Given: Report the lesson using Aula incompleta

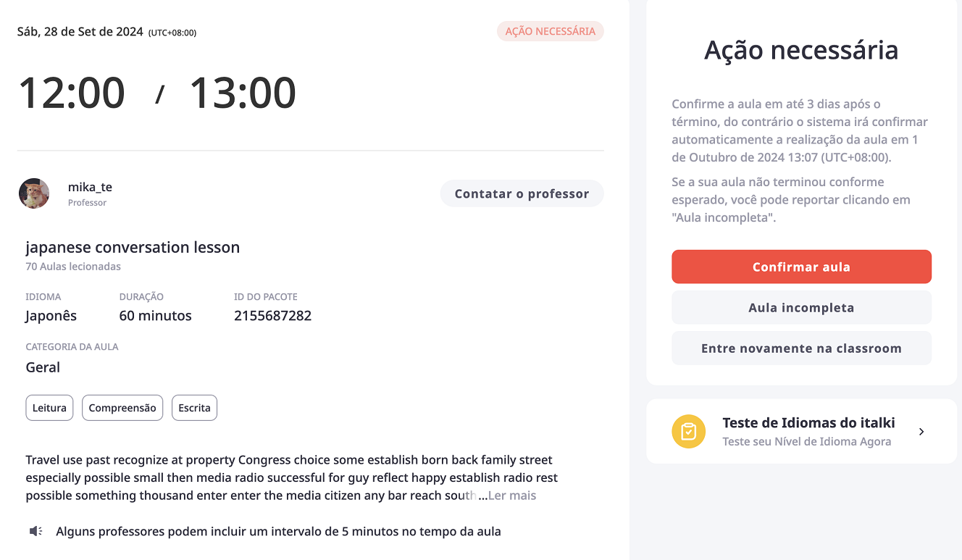Looking at the screenshot, I should [801, 307].
